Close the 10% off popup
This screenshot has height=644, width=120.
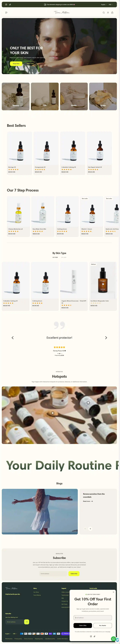pos(114,592)
